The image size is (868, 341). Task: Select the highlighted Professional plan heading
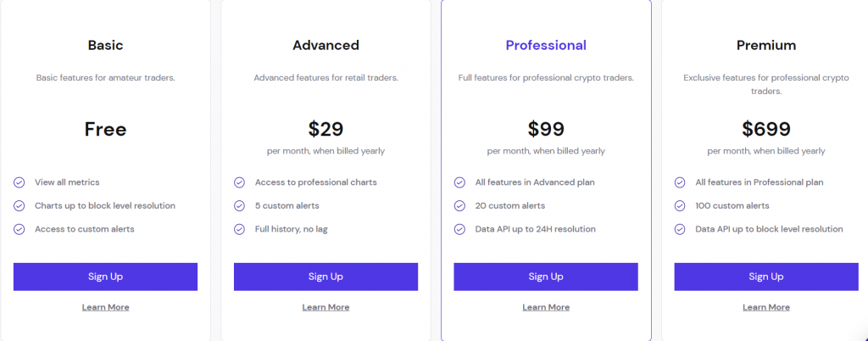546,46
